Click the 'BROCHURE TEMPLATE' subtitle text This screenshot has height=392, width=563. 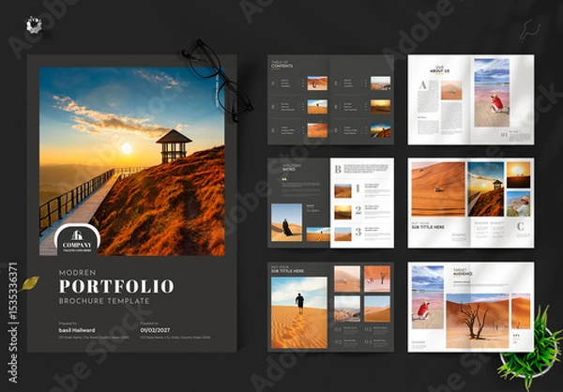pos(104,301)
